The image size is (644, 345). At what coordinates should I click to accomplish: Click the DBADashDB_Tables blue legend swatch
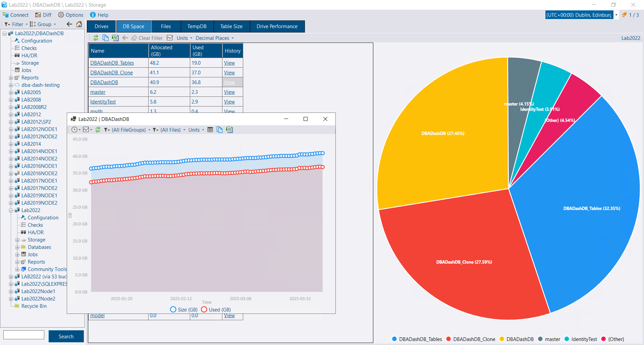point(394,339)
